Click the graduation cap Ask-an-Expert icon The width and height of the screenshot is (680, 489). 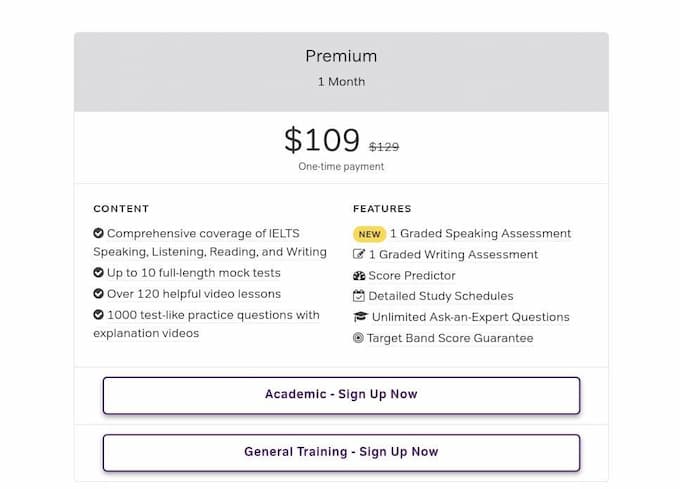tap(360, 317)
